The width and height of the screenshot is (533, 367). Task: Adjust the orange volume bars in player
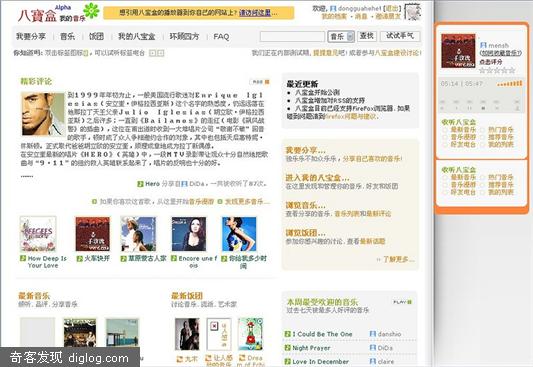click(510, 84)
